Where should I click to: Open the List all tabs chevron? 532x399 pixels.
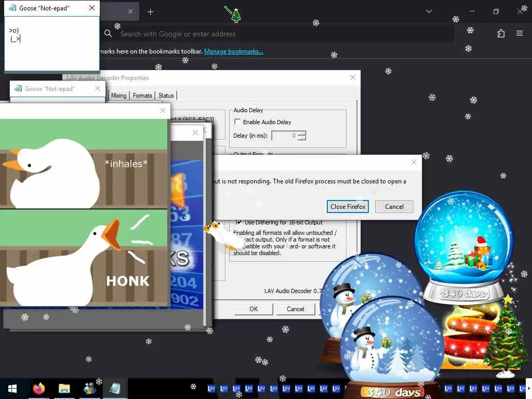(429, 11)
